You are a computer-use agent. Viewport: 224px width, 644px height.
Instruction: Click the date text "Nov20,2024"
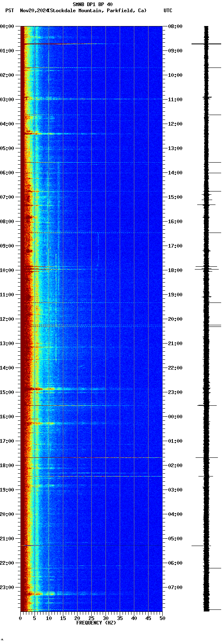coord(34,11)
